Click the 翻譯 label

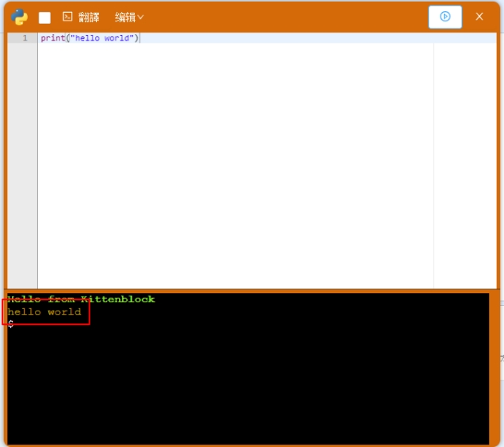coord(89,17)
